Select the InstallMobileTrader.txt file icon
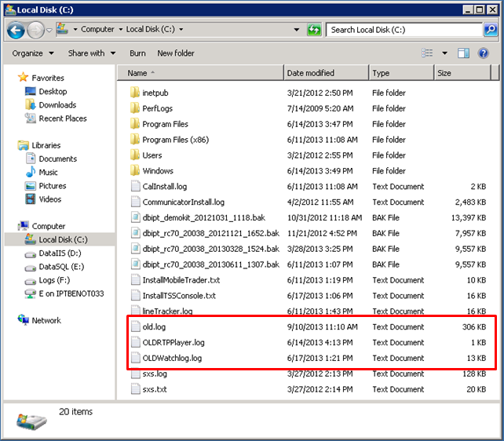Viewport: 504px width, 441px height. point(136,280)
